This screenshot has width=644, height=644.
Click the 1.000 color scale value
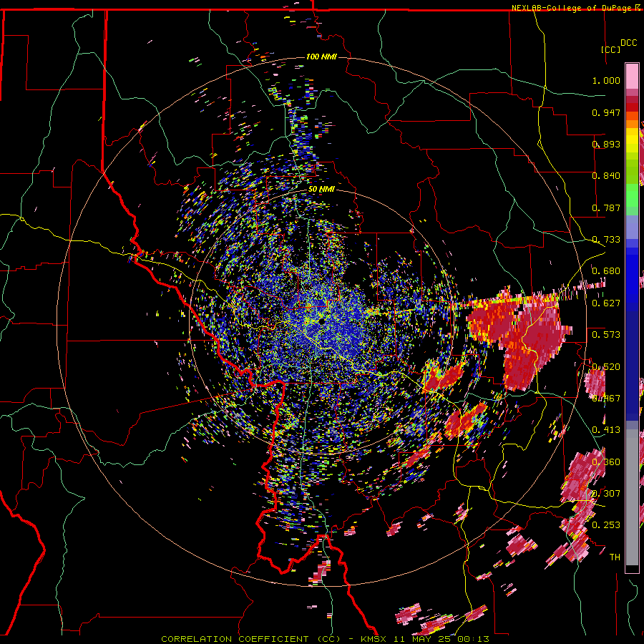pos(606,80)
